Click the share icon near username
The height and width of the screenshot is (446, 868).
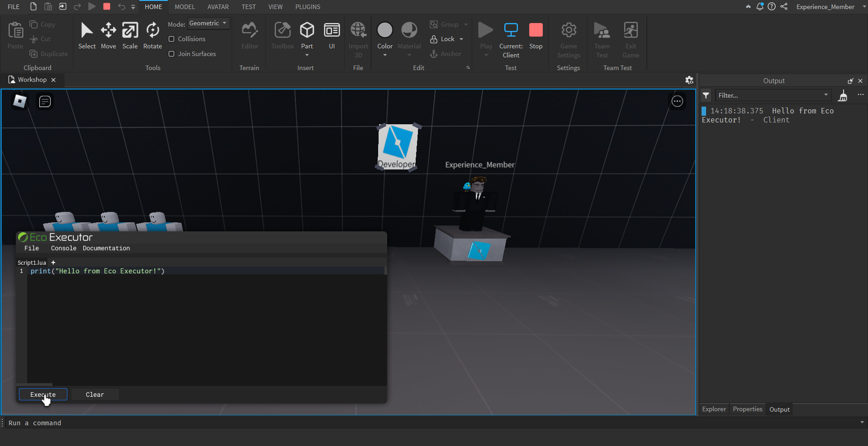point(784,6)
